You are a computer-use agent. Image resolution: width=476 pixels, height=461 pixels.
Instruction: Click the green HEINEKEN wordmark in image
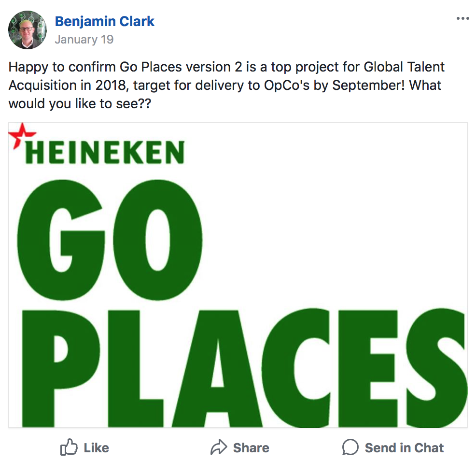coord(105,152)
